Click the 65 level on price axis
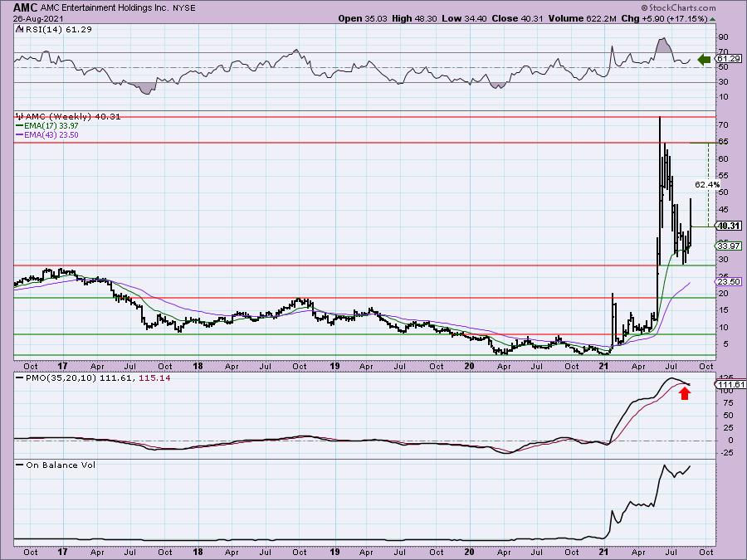The image size is (747, 560). point(723,142)
